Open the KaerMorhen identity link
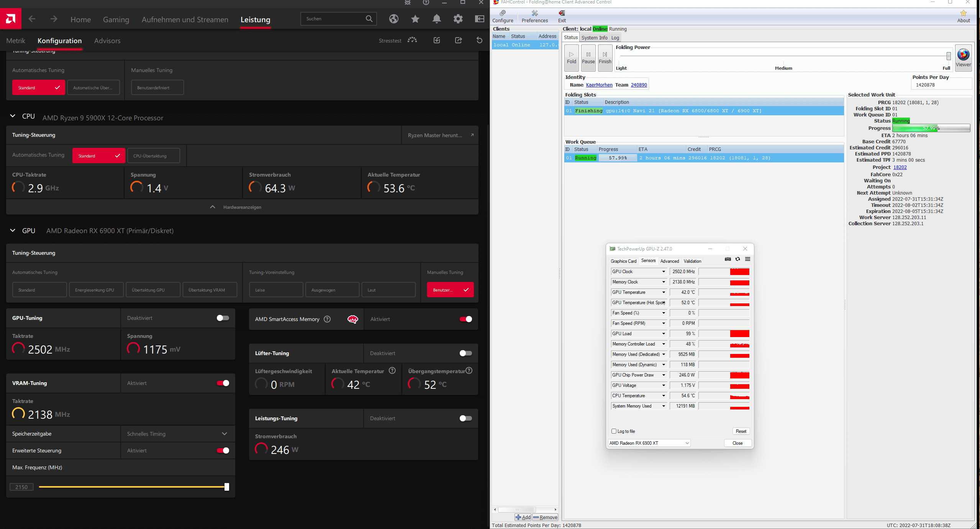980x529 pixels. pyautogui.click(x=599, y=85)
